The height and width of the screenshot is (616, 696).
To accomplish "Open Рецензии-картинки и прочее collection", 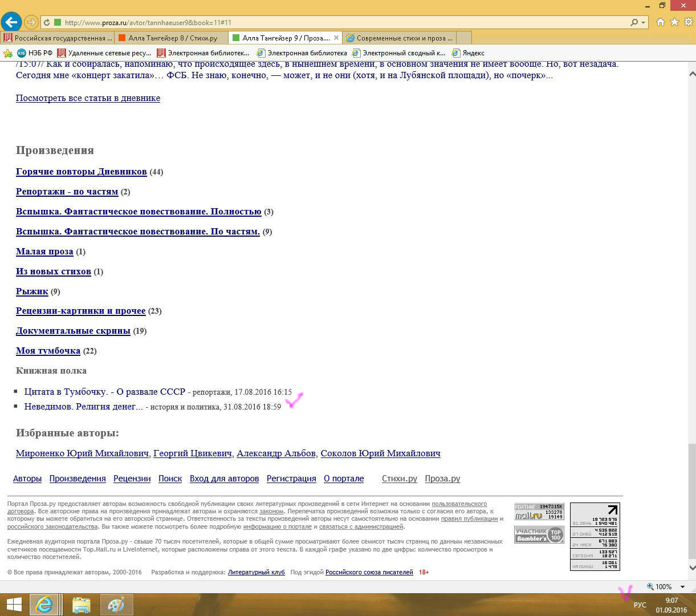I will pos(81,311).
